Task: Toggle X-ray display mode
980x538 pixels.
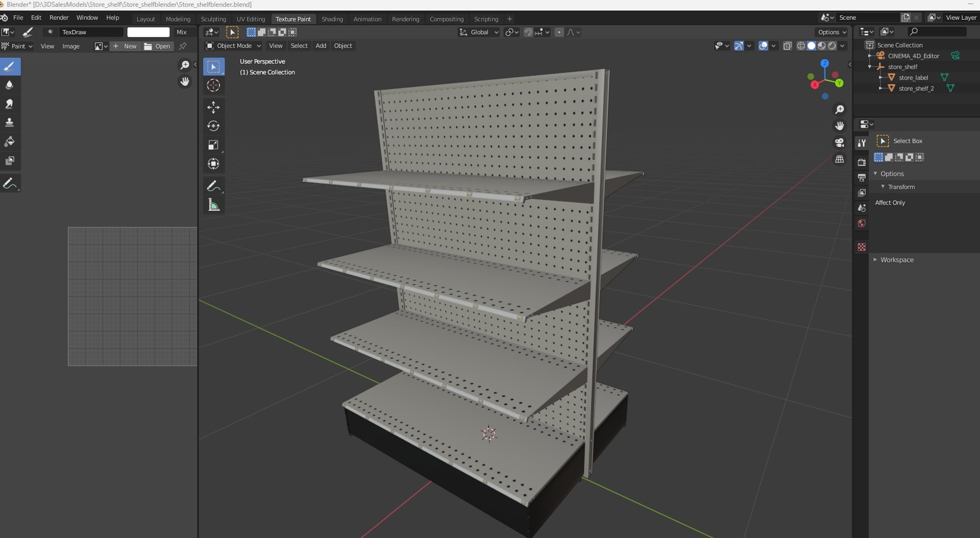Action: coord(788,46)
